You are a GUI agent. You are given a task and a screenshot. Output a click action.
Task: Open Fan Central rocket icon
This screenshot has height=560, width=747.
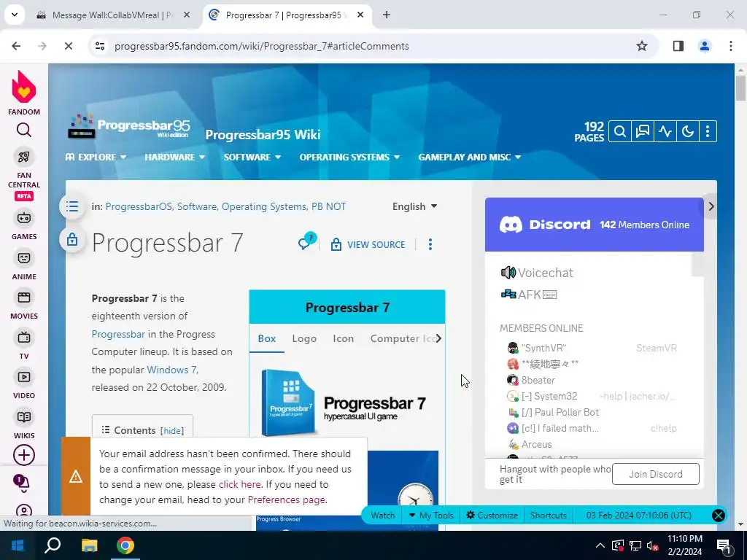24,157
